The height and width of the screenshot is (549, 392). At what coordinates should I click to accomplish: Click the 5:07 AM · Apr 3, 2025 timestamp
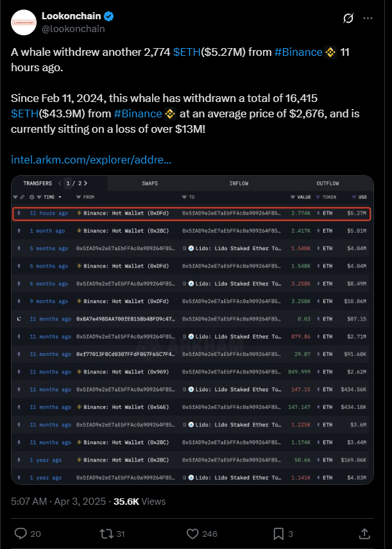click(58, 502)
